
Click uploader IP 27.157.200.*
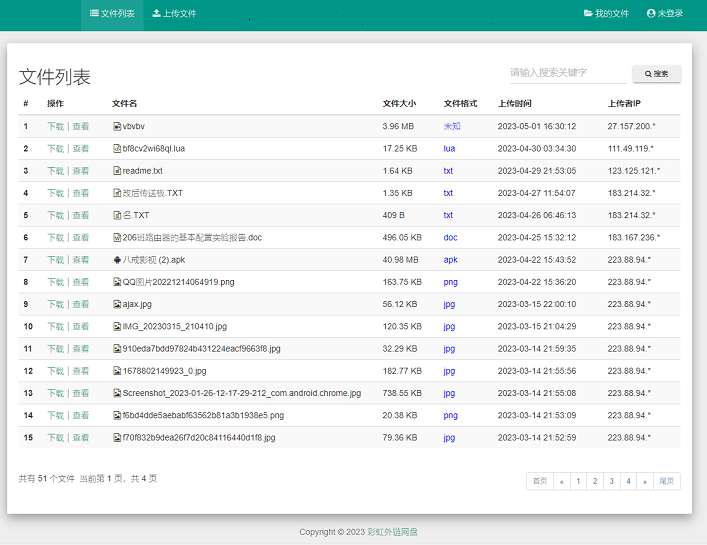tap(632, 126)
